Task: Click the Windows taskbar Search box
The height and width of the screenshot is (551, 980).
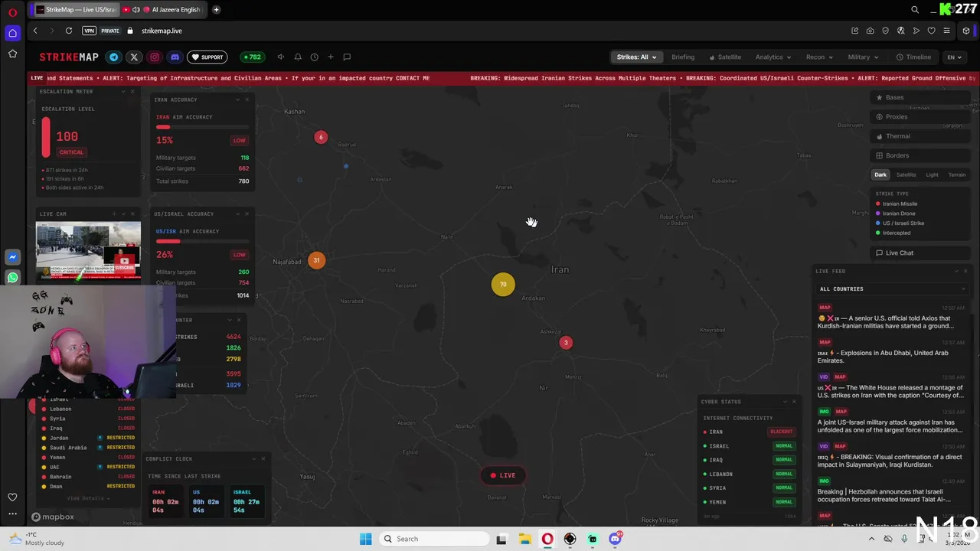Action: (x=433, y=539)
